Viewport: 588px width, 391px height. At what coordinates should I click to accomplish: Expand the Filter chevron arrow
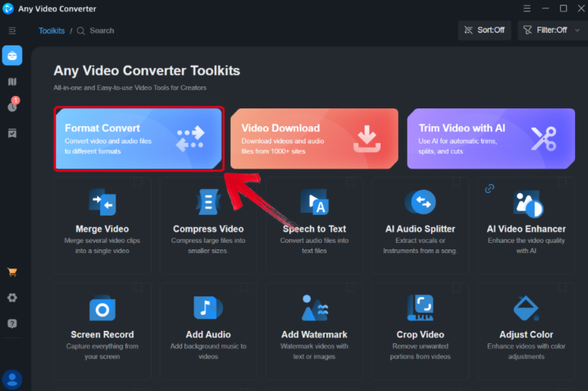coord(577,30)
